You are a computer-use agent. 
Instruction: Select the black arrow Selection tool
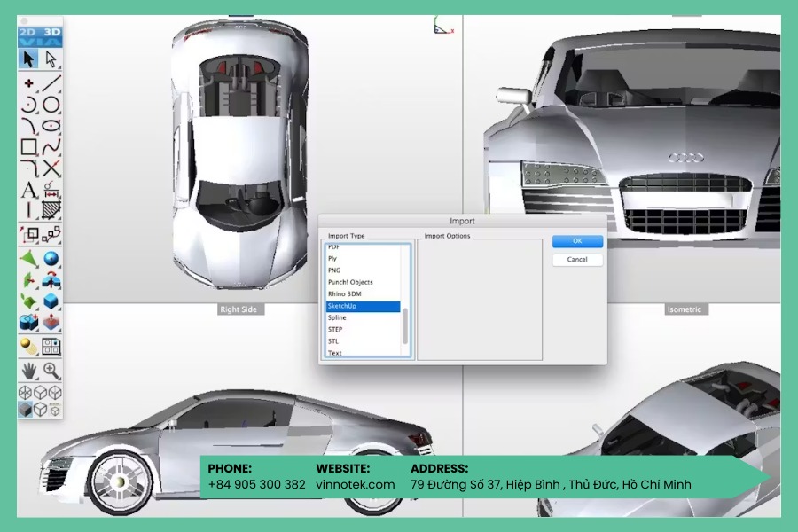coord(29,59)
